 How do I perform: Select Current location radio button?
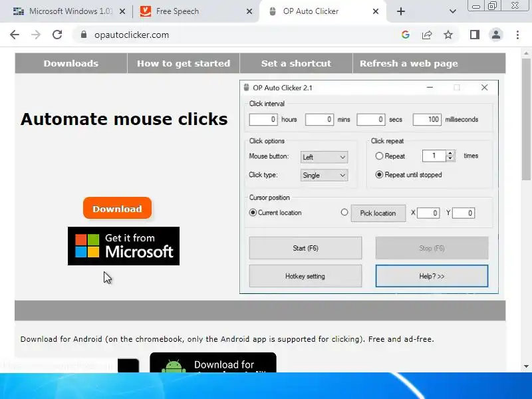pos(253,213)
